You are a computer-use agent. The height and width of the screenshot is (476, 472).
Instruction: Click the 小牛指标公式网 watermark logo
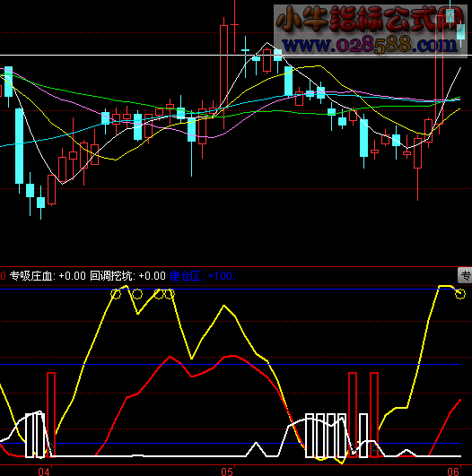pyautogui.click(x=370, y=20)
